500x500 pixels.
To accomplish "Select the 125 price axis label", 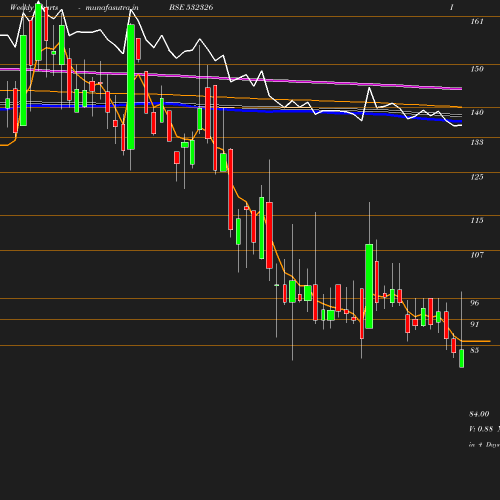I will (477, 177).
